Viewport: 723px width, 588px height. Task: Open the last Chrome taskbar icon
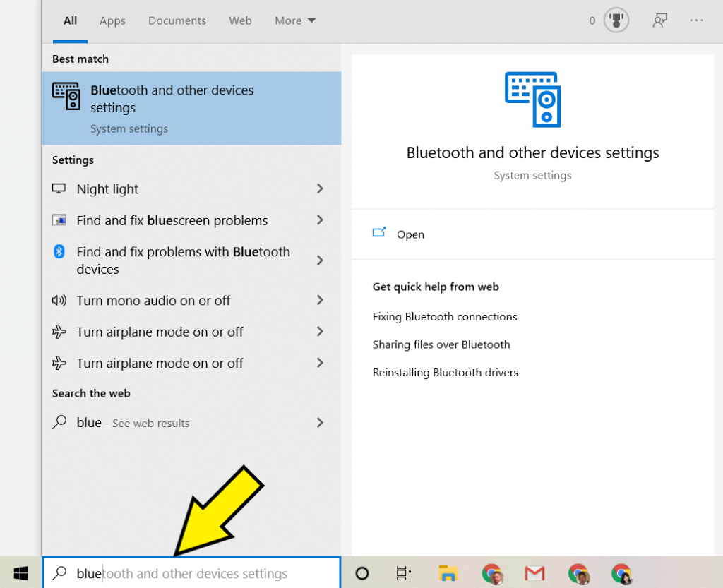(x=621, y=574)
